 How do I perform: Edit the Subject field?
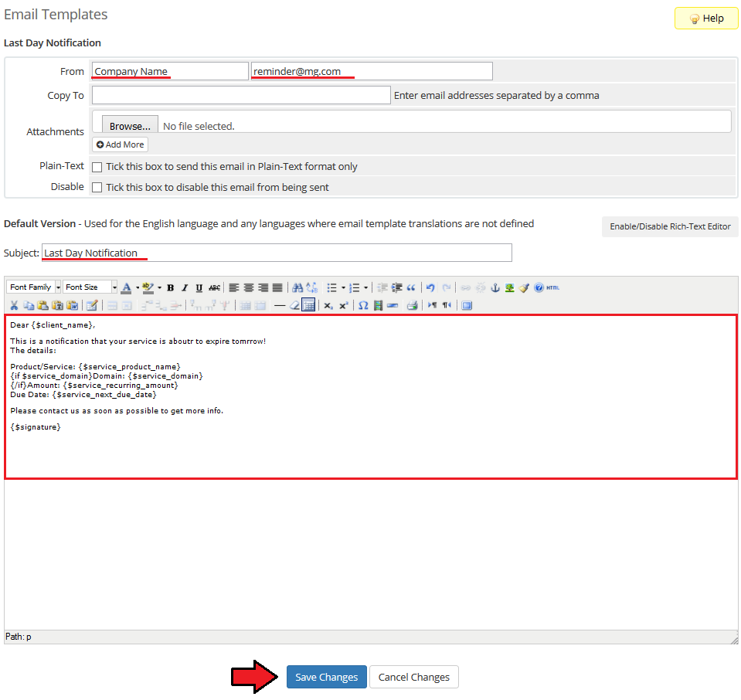click(x=277, y=253)
